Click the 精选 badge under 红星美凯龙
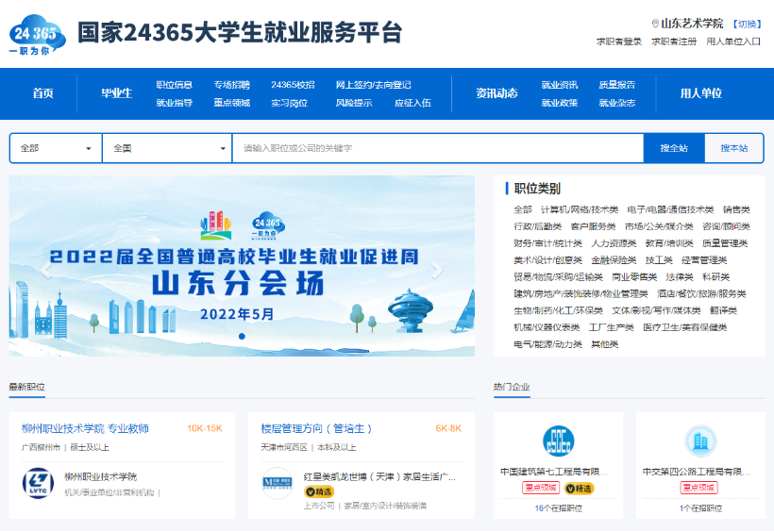 [319, 491]
